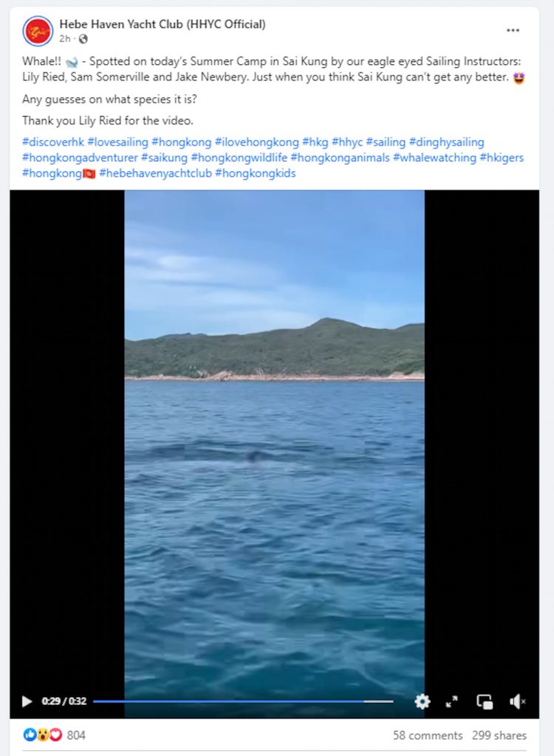Open the #whalewatching hashtag

tap(434, 158)
